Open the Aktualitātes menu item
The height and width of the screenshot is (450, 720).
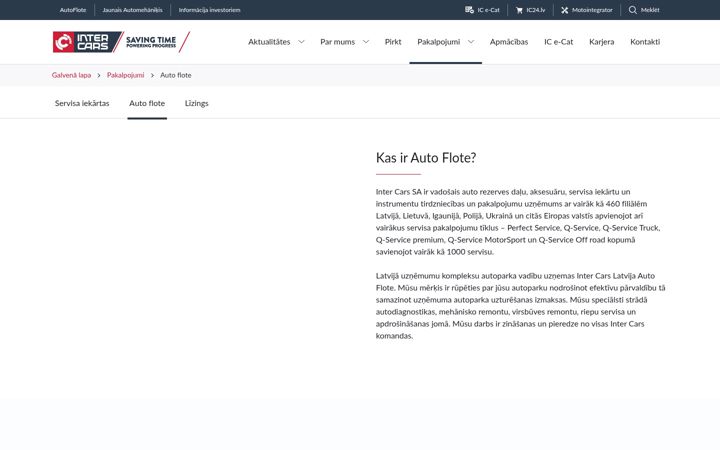(269, 42)
